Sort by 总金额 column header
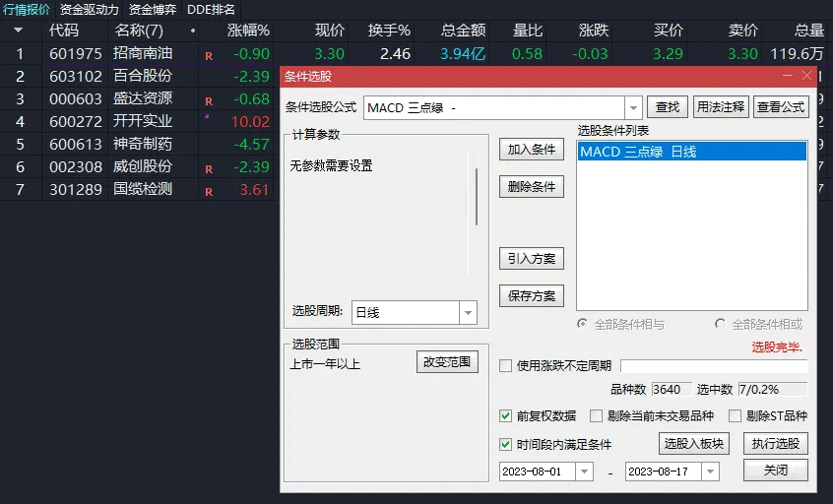 pos(463,31)
